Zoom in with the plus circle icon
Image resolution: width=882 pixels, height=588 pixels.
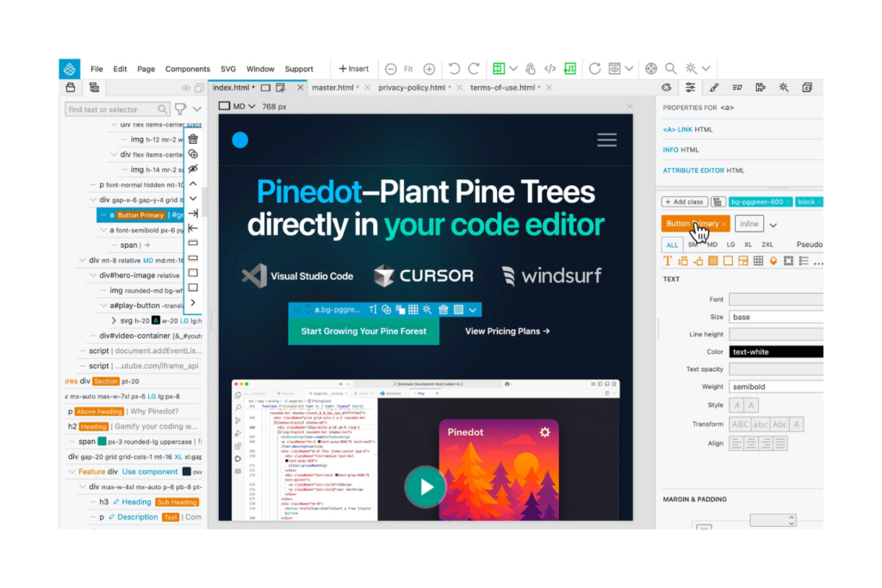[429, 69]
